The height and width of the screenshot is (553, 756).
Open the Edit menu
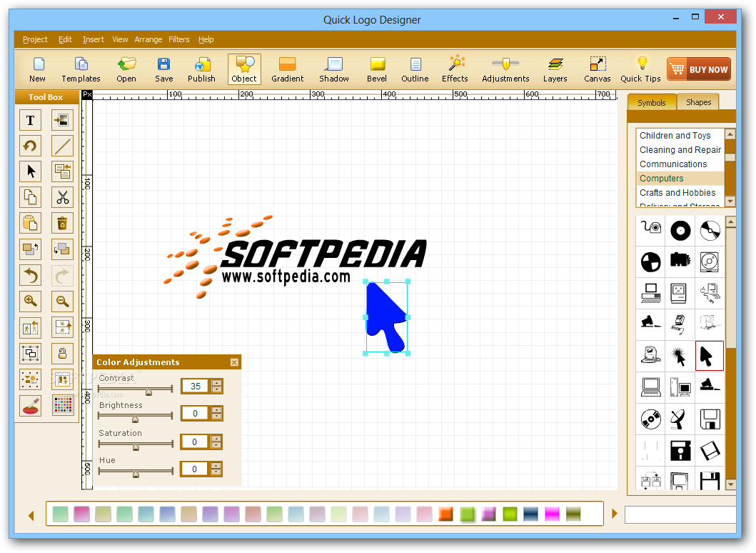(65, 39)
